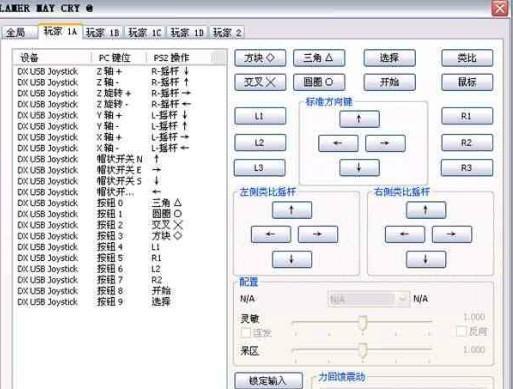Click down arrow in 左侧类比摇杆
This screenshot has height=389, width=513.
pos(292,259)
